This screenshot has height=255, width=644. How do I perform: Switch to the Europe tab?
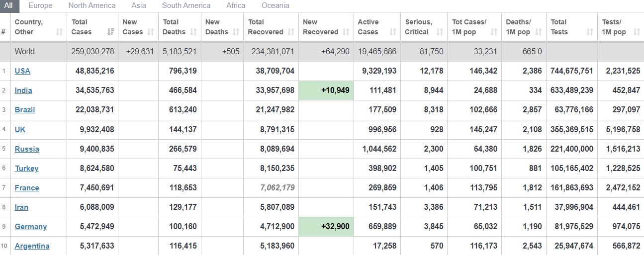coord(40,5)
